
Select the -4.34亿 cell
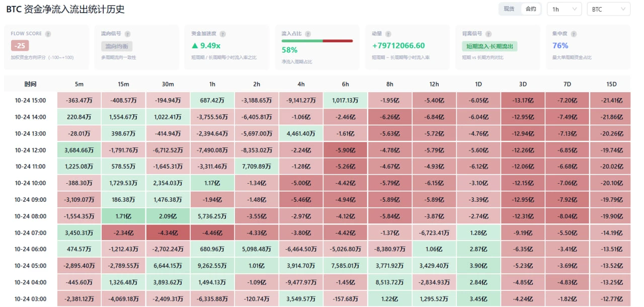coord(168,233)
